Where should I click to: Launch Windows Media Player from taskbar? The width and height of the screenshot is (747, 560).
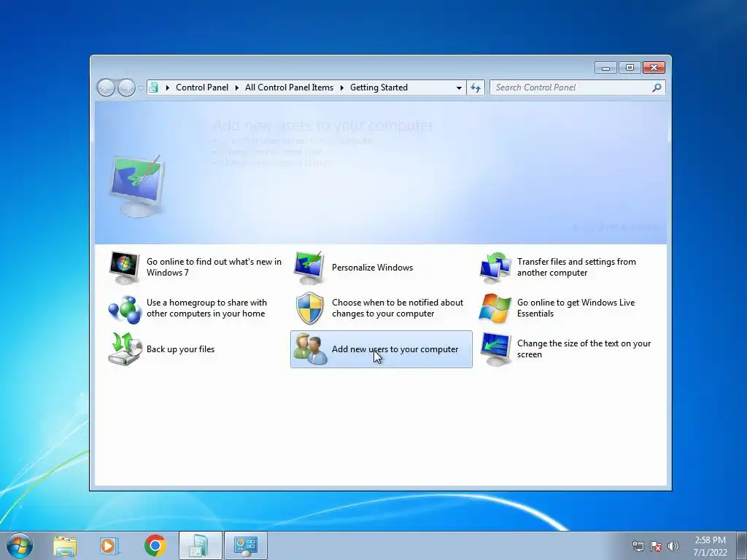click(109, 545)
